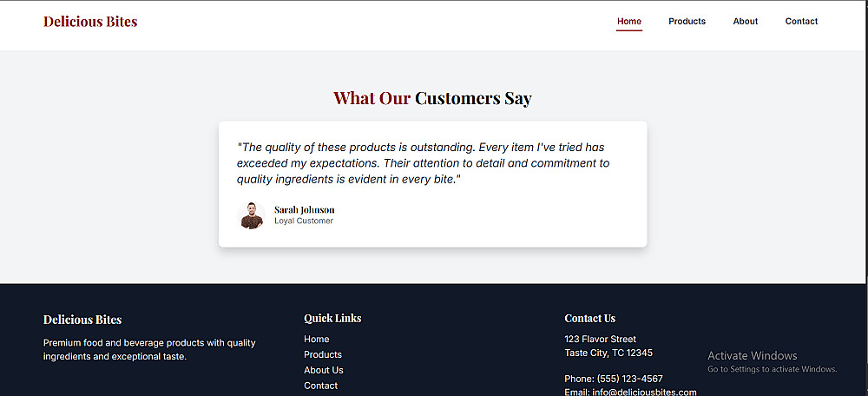Open the Home tab in top navigation
The width and height of the screenshot is (868, 396).
(629, 22)
